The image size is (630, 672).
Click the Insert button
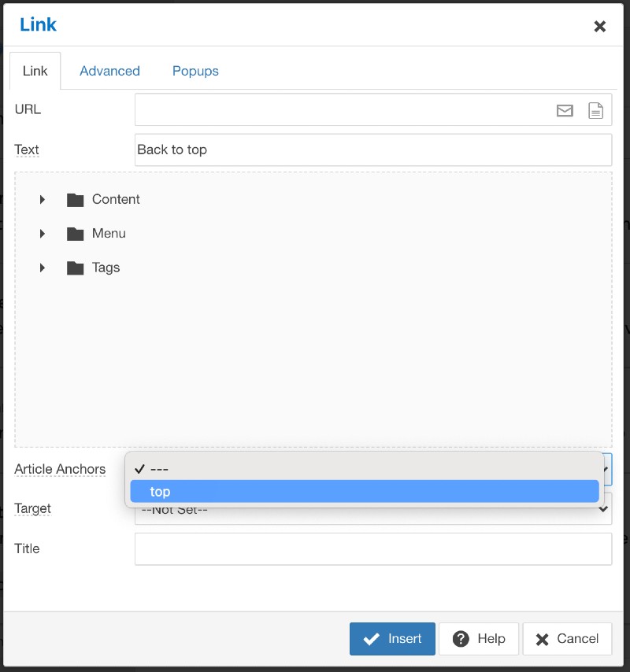(x=392, y=639)
